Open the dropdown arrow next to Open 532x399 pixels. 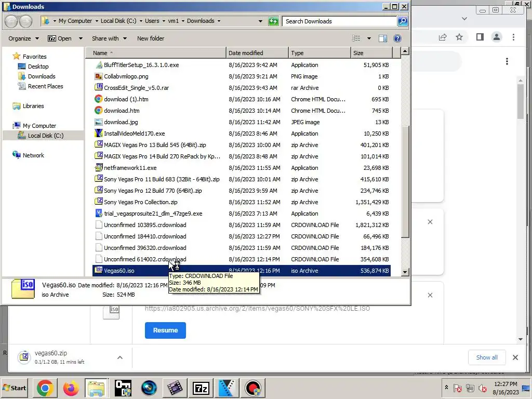click(x=81, y=38)
